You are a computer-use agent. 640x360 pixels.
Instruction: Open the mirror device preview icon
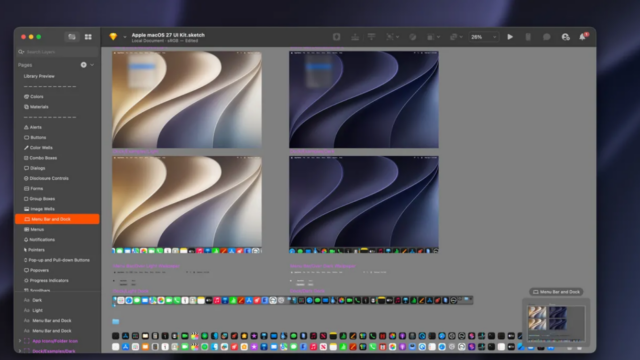tap(528, 37)
